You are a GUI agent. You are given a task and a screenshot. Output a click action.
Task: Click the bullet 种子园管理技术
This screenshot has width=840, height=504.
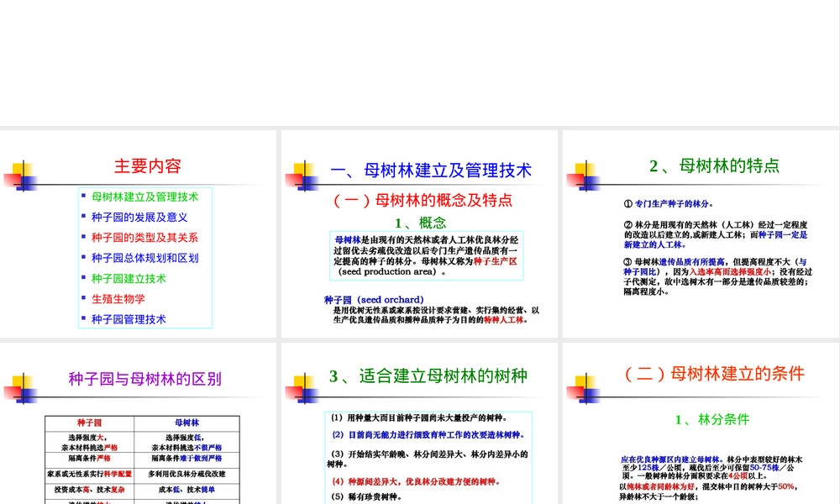[x=129, y=319]
